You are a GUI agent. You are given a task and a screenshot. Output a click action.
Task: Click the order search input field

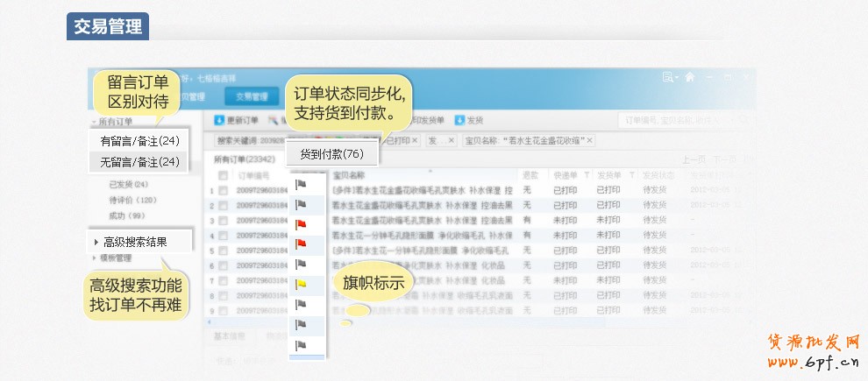pyautogui.click(x=686, y=120)
